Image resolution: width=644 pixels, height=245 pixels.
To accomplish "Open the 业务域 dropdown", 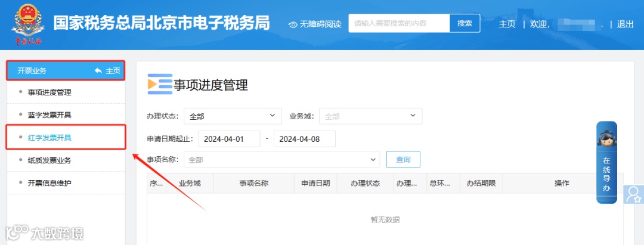I will click(x=371, y=116).
